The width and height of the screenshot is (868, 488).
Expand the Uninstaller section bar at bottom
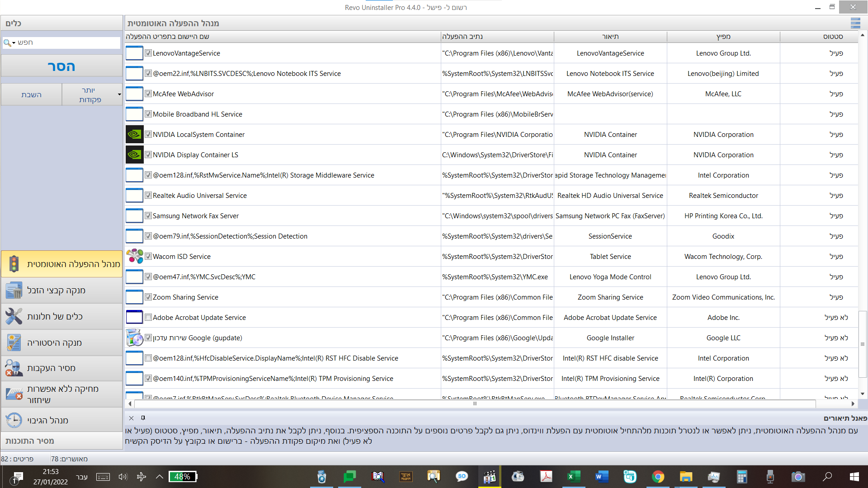click(x=62, y=441)
